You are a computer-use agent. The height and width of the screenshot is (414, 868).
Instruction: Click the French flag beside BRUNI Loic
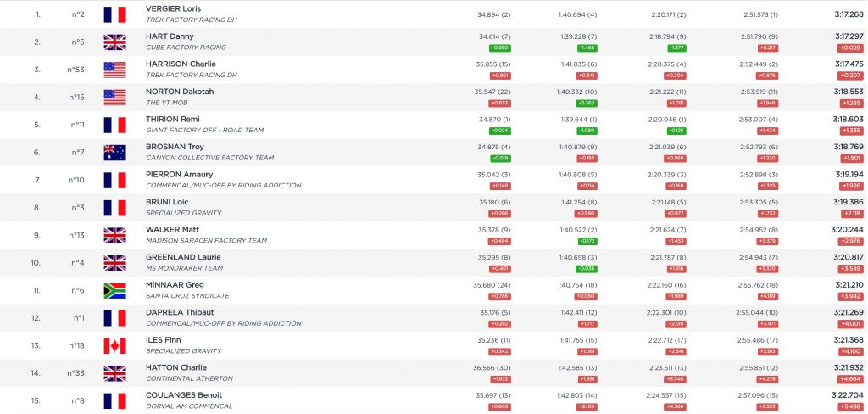coord(114,208)
